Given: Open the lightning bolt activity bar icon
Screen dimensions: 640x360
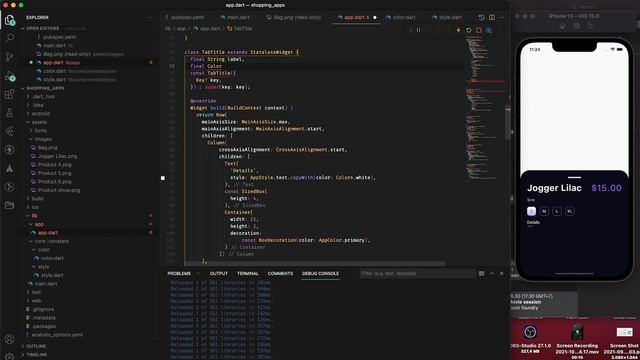Looking at the screenshot, I should [x=9, y=150].
